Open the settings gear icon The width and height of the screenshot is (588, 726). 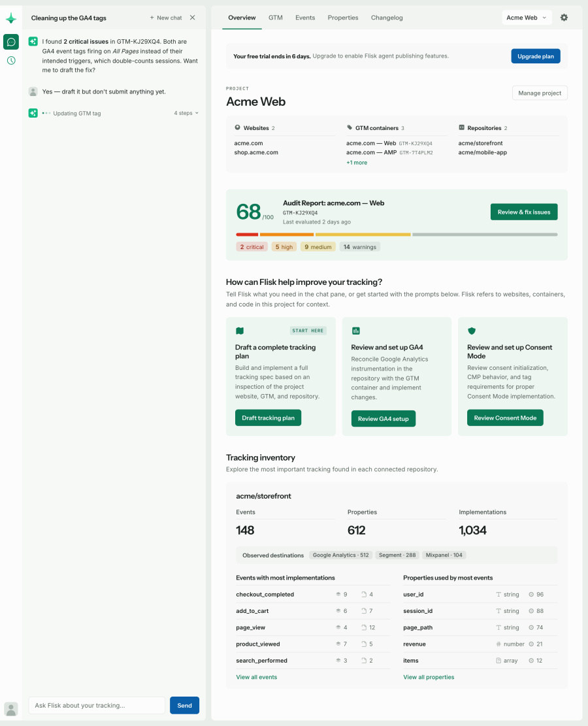click(x=564, y=18)
